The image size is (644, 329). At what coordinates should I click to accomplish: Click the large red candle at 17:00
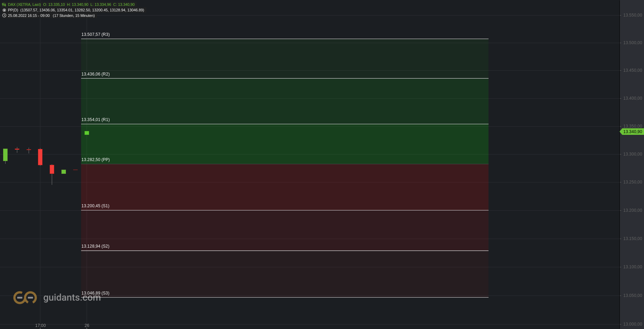[40, 157]
